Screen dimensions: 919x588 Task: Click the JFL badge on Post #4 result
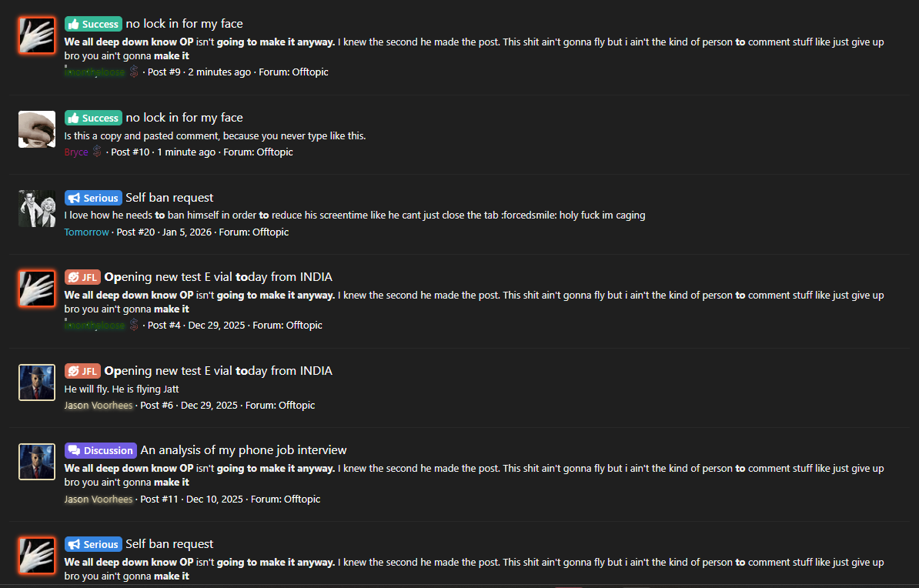82,277
